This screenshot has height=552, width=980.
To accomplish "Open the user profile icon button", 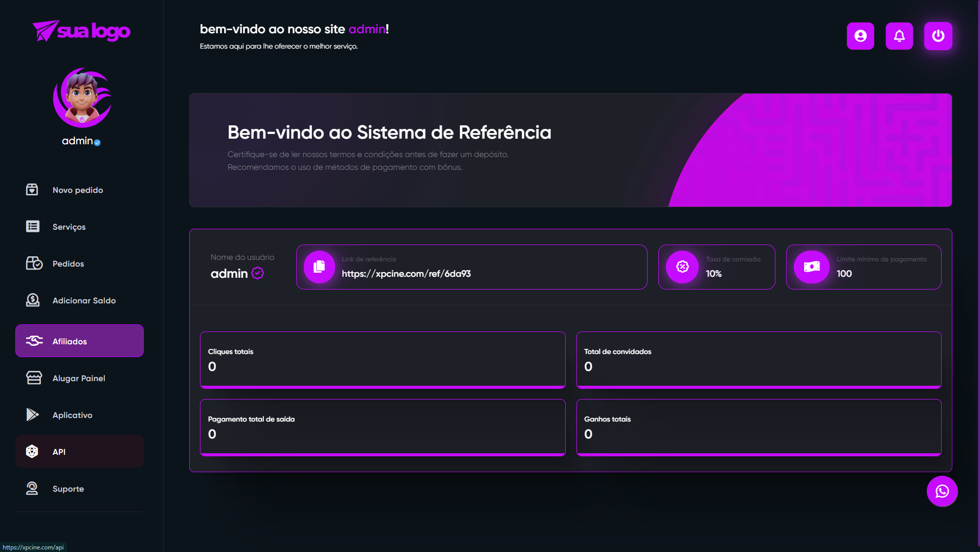I will (x=860, y=36).
